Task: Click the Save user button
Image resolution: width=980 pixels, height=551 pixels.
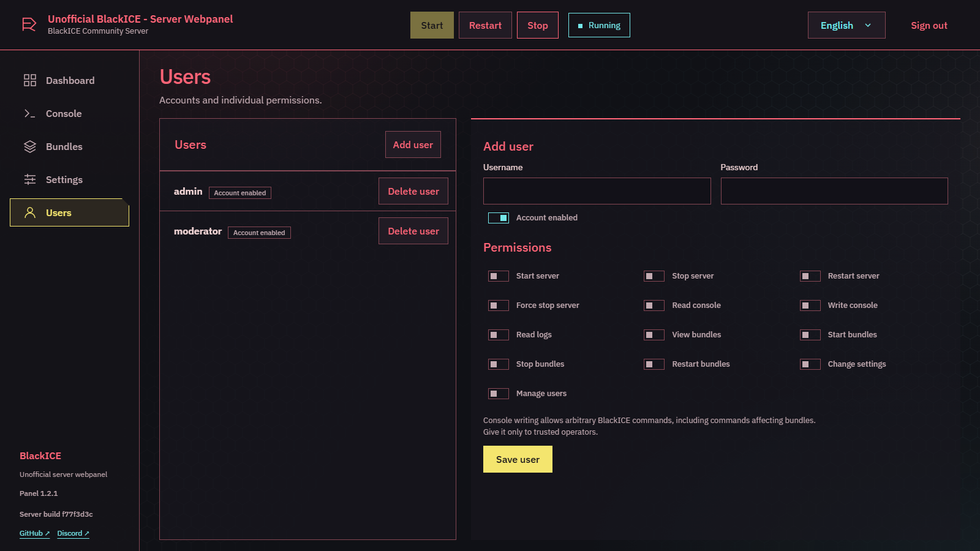Action: (518, 459)
